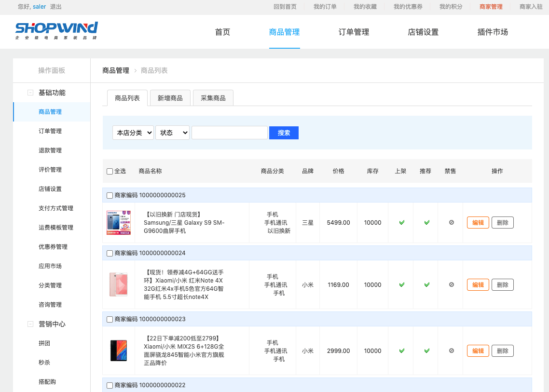This screenshot has height=392, width=549.
Task: Check the box for 商家编码 1000000000022
Action: [x=110, y=385]
